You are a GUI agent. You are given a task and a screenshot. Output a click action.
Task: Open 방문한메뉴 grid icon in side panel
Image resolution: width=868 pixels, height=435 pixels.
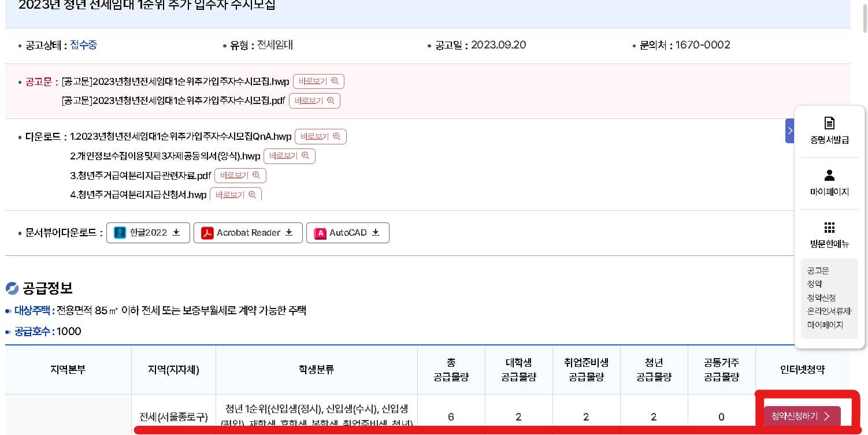pyautogui.click(x=829, y=227)
